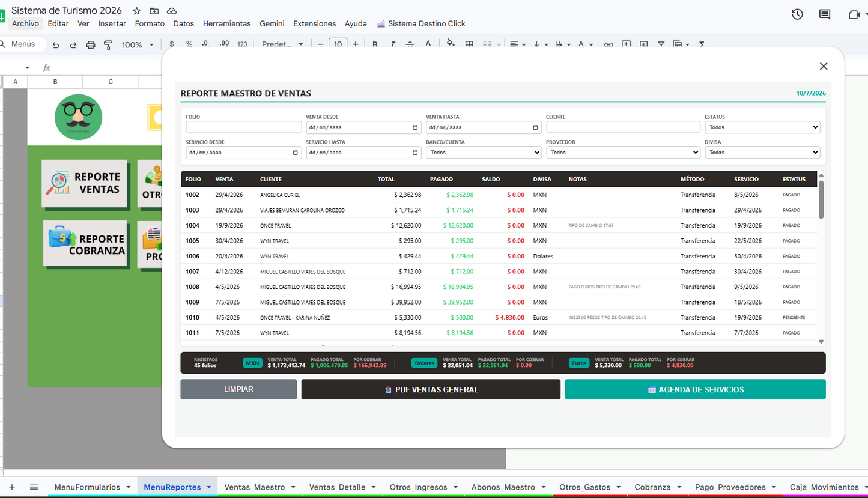
Task: Click the add sheet plus icon
Action: (12, 487)
